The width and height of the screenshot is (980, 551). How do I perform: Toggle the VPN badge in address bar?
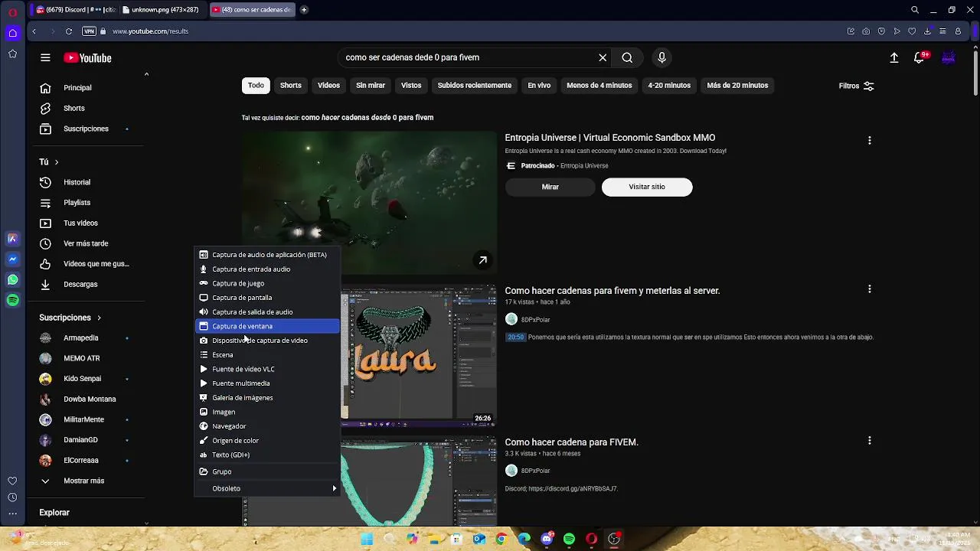click(x=89, y=31)
